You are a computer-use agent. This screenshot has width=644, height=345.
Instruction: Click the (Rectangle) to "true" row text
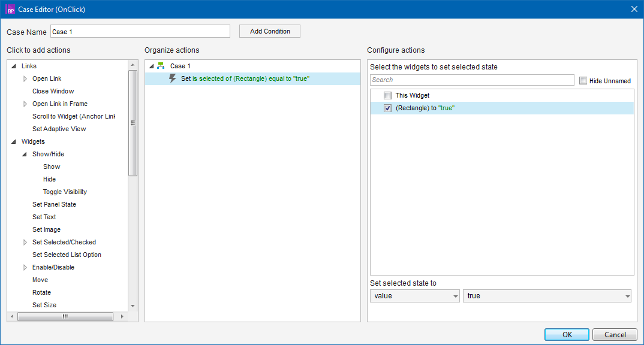click(x=425, y=108)
